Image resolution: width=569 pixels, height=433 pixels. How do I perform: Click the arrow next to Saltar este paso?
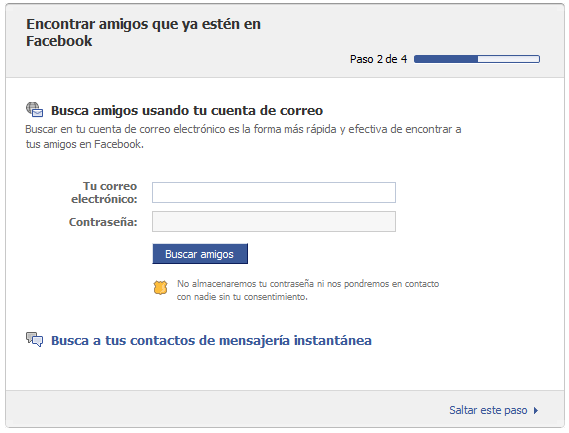point(536,410)
